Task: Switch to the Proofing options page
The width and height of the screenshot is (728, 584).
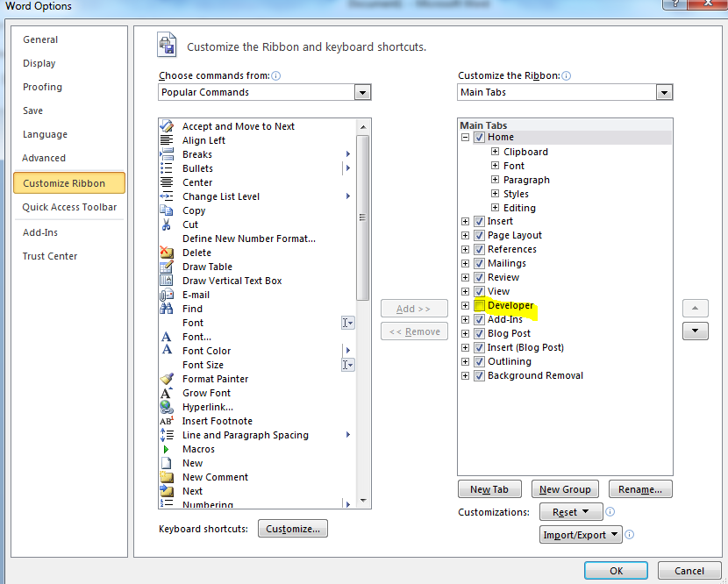Action: click(x=41, y=87)
